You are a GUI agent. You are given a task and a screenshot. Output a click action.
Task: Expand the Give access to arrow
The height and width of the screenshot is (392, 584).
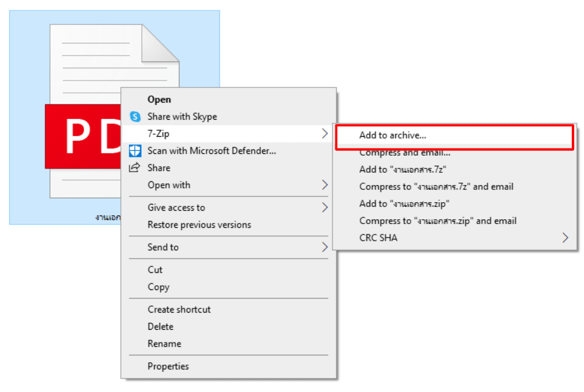325,208
